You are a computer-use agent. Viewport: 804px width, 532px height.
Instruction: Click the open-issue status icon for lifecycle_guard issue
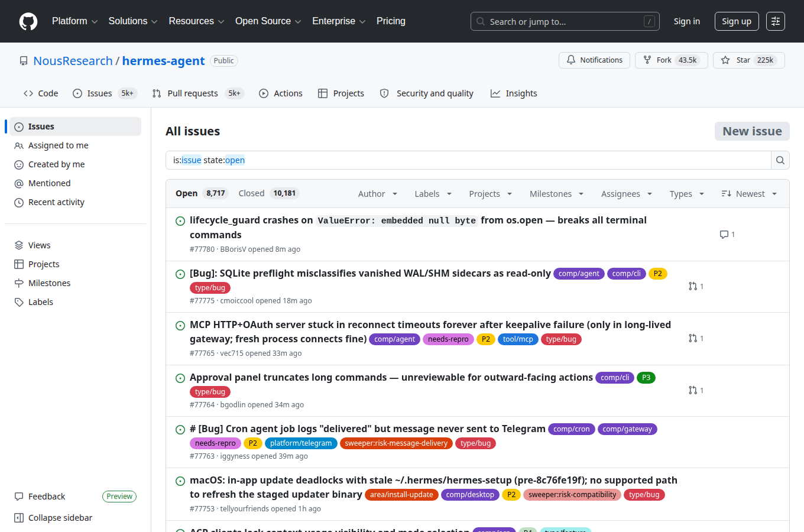click(x=180, y=221)
